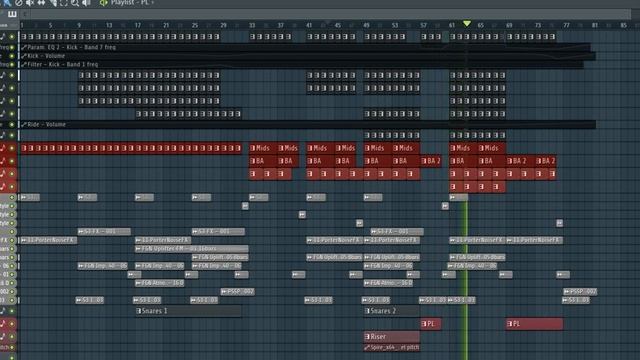Open Filter - Kick Band 1 freq clip menu
The image size is (640, 360).
point(24,64)
